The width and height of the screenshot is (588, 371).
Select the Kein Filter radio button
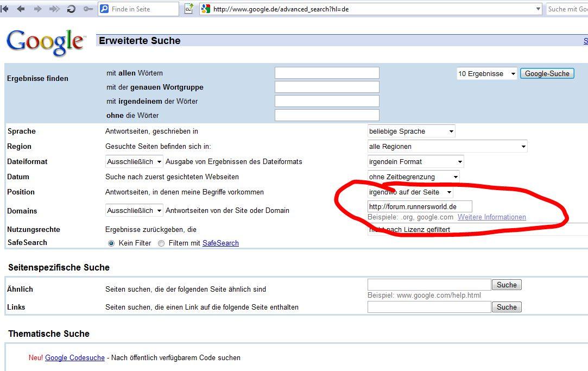point(111,243)
